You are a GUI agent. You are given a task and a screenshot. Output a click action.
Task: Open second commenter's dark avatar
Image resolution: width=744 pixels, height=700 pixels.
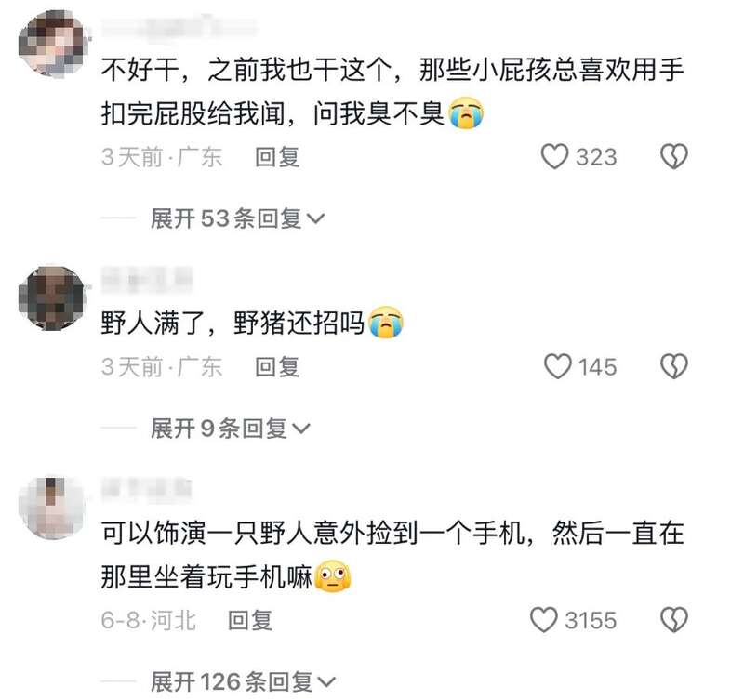click(52, 297)
